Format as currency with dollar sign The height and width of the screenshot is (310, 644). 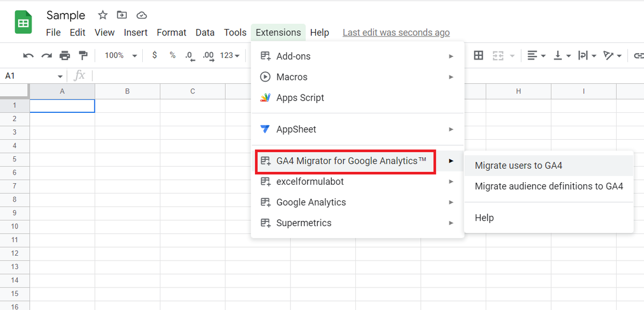(x=155, y=55)
